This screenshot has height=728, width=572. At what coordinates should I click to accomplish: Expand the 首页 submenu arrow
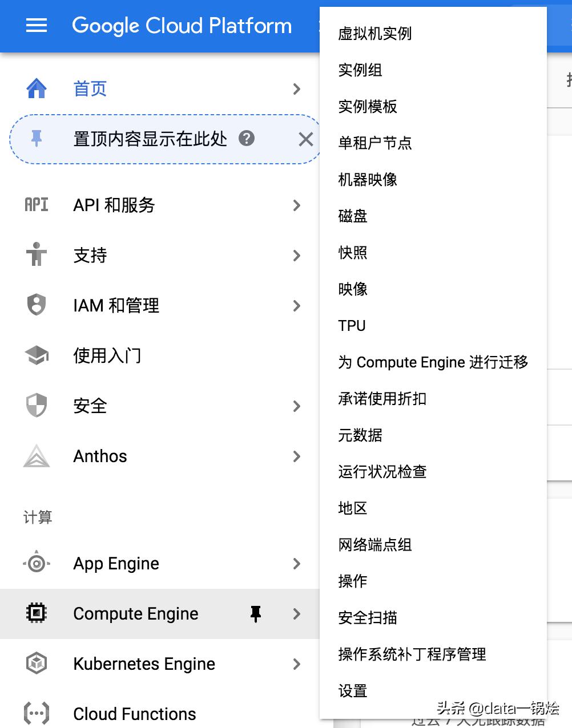[x=296, y=89]
